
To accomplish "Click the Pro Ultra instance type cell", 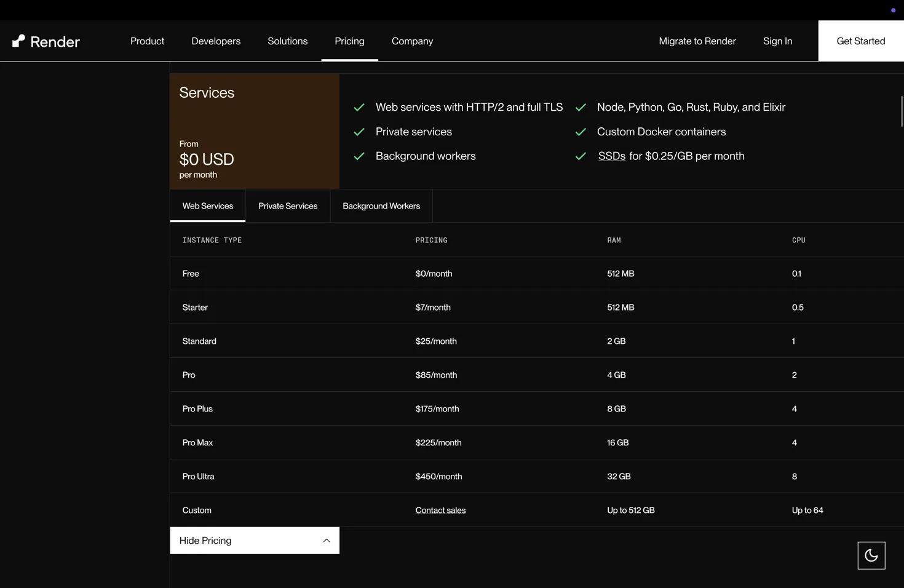I will [x=198, y=477].
